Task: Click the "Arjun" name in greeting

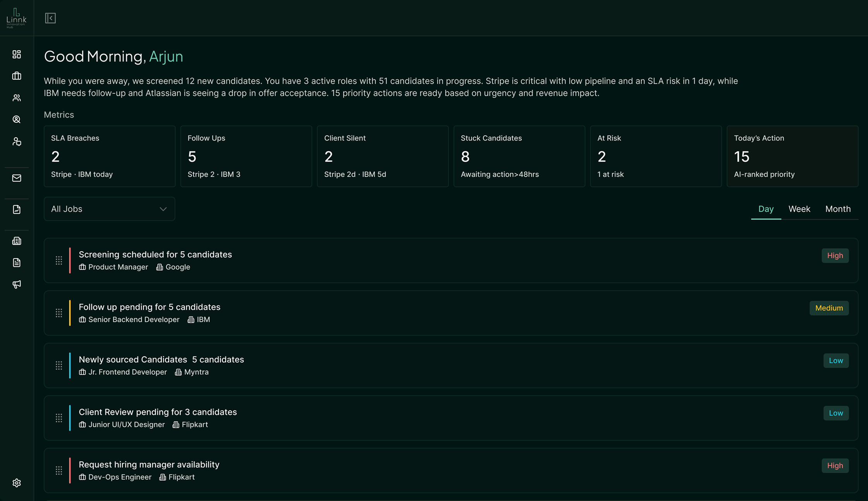Action: pos(166,57)
